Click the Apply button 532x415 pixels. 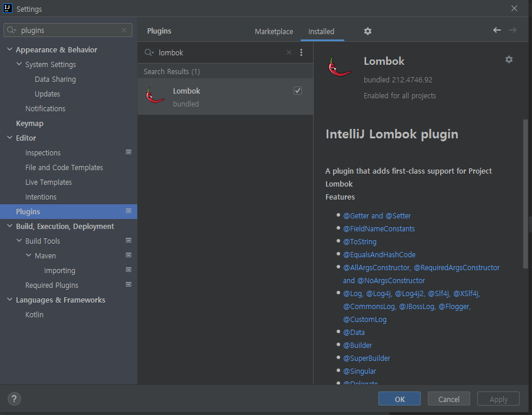tap(498, 399)
